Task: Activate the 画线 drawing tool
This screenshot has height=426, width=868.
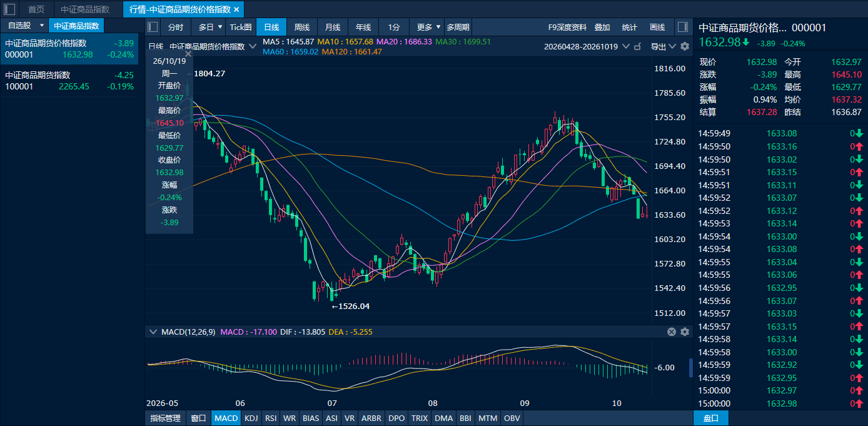Action: (x=657, y=27)
